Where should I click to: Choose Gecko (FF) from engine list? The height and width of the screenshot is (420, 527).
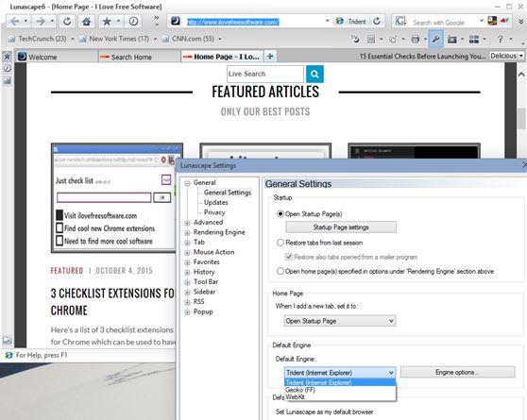340,390
